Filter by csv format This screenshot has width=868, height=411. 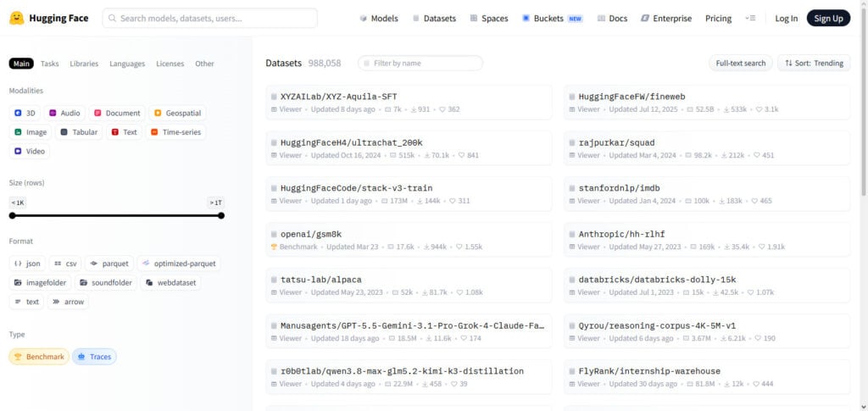(65, 264)
